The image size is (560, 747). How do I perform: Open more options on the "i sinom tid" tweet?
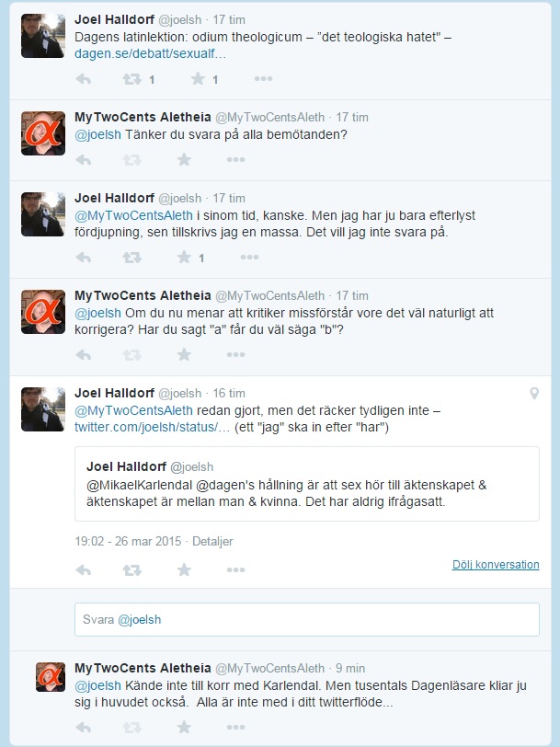click(263, 258)
